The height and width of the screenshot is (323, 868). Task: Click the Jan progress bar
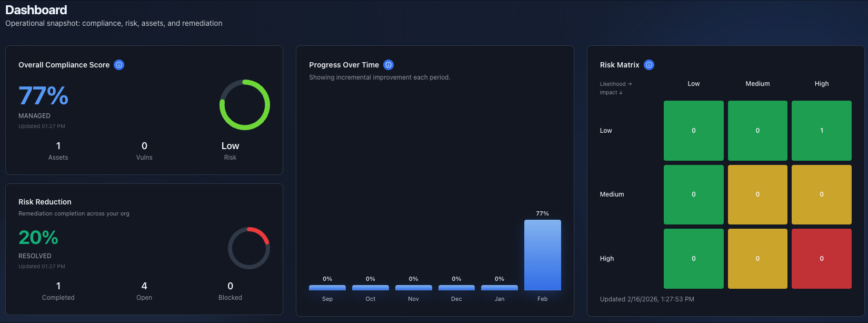pyautogui.click(x=499, y=287)
